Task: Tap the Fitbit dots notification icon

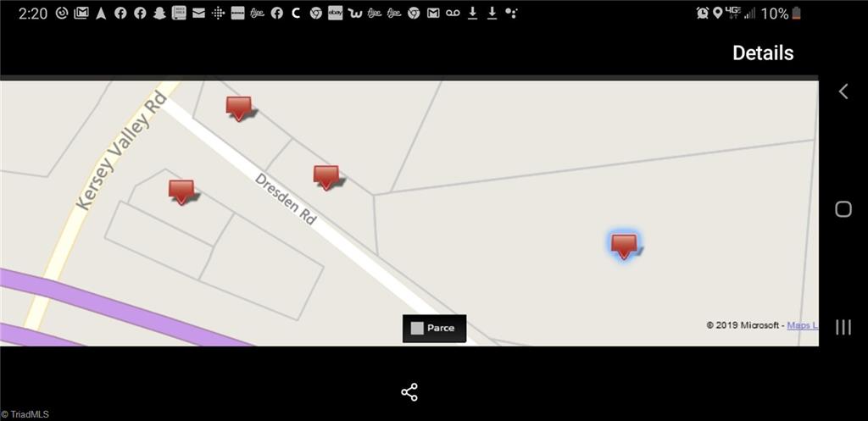Action: click(218, 14)
